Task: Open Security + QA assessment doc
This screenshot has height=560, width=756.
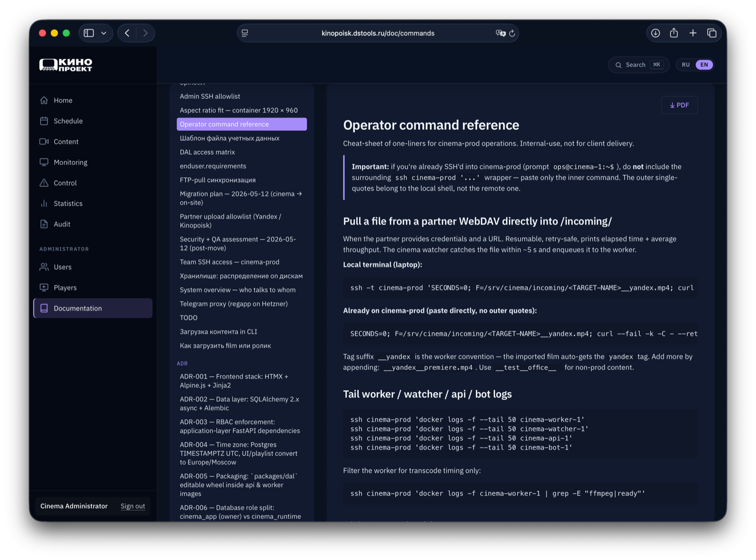Action: point(241,244)
